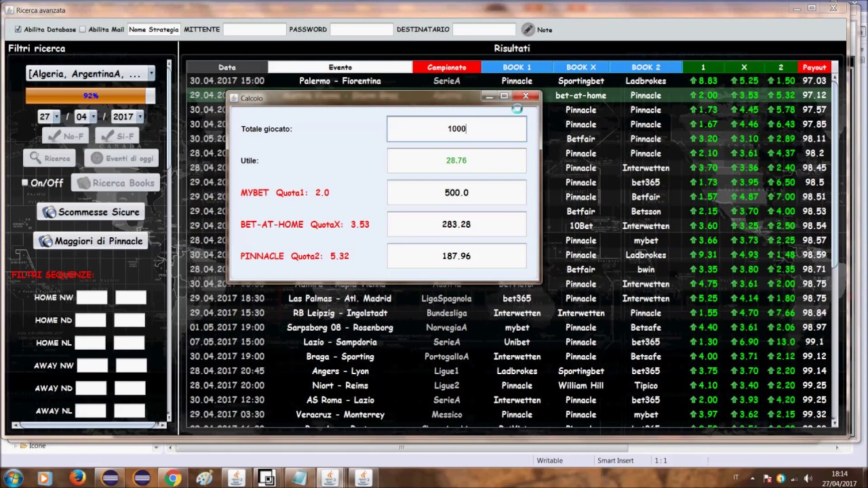Open Scommesse Sicure
This screenshot has width=868, height=488.
tap(91, 212)
